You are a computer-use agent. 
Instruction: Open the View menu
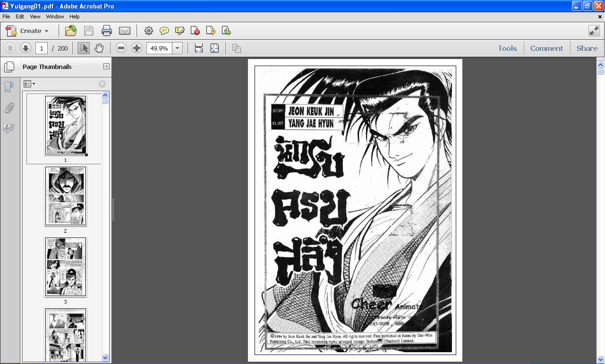pyautogui.click(x=35, y=17)
